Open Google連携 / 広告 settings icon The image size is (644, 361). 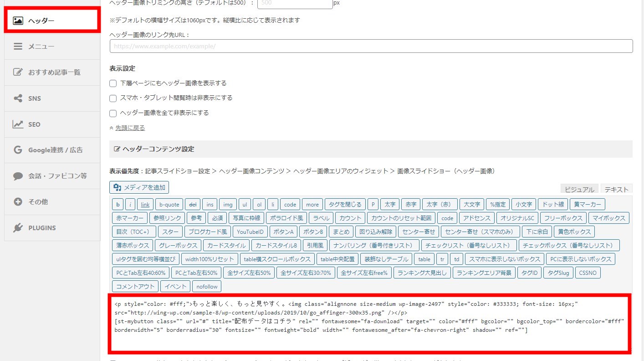(x=18, y=150)
